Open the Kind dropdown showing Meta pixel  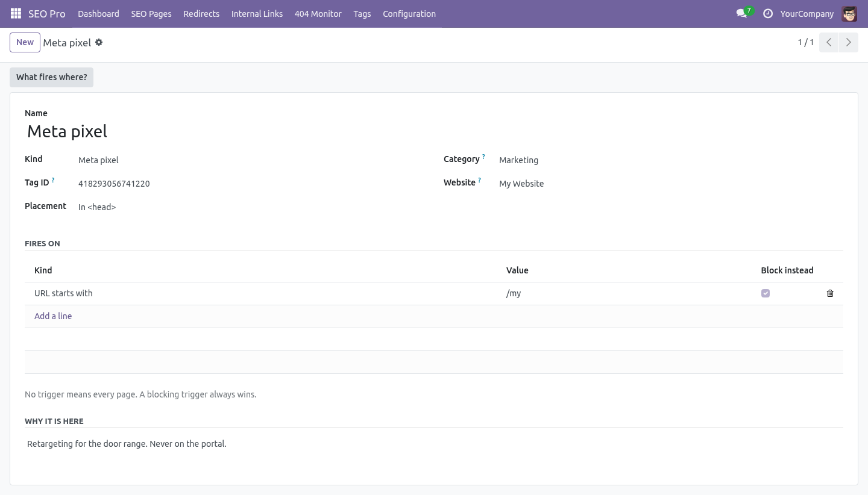[x=251, y=160]
